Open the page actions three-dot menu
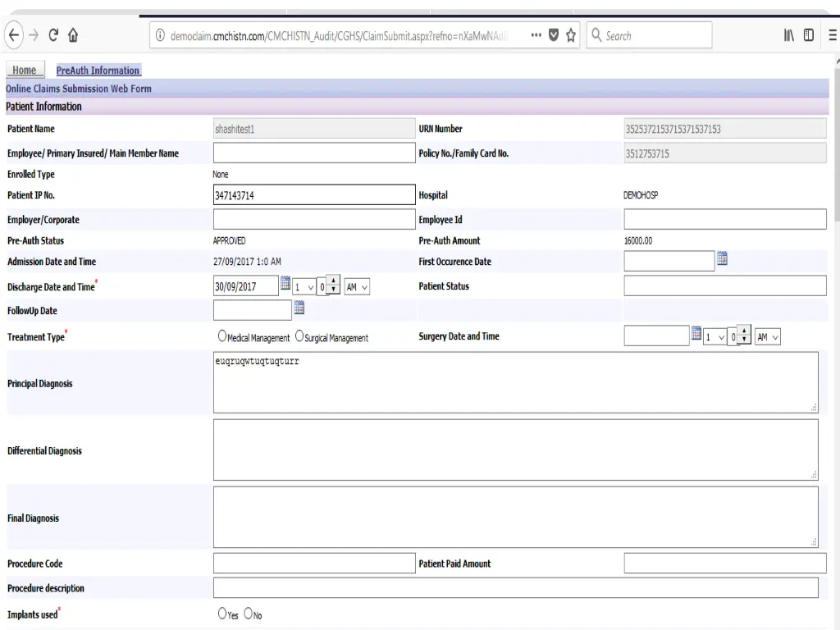The height and width of the screenshot is (630, 840). pyautogui.click(x=536, y=35)
